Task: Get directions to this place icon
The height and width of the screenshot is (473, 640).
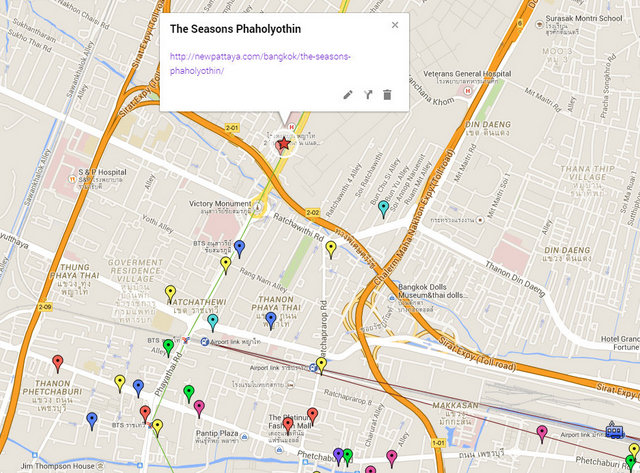Action: coord(368,95)
